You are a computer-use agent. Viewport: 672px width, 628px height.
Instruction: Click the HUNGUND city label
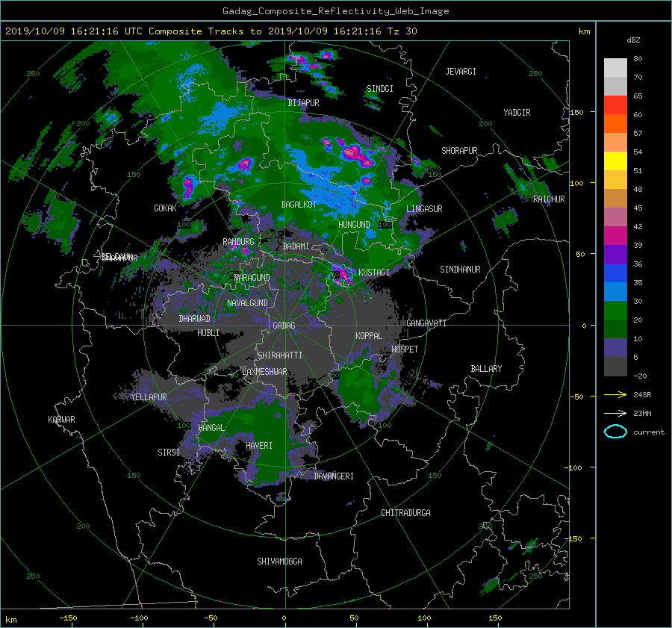[x=354, y=225]
